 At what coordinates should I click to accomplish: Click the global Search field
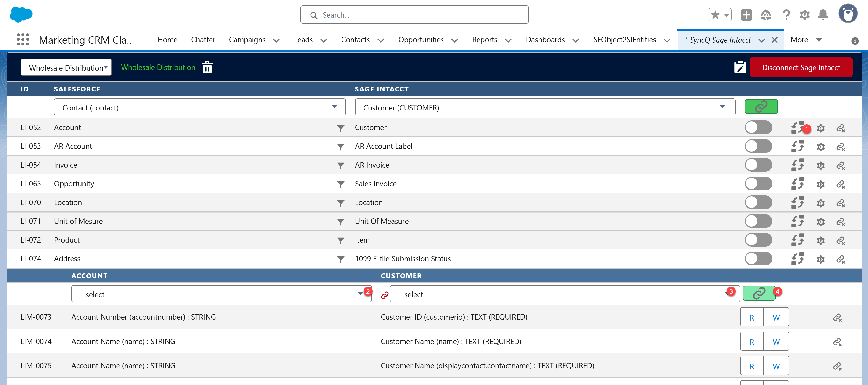(x=414, y=15)
